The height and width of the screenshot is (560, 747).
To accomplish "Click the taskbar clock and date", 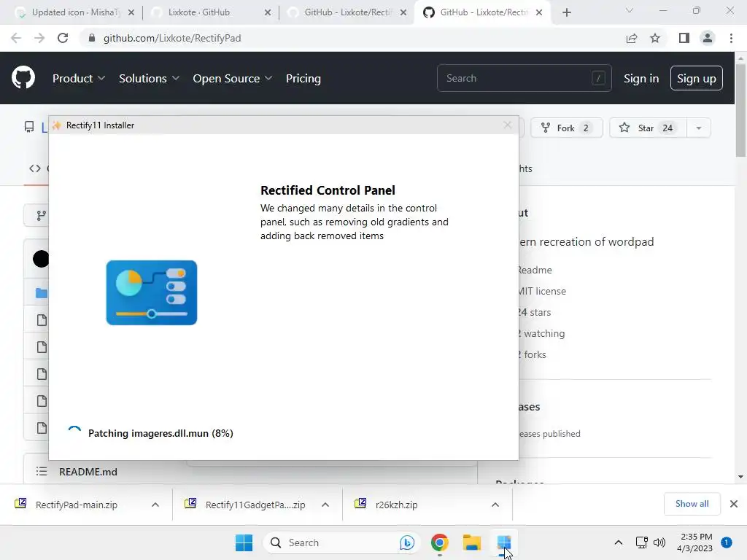I will [x=696, y=542].
